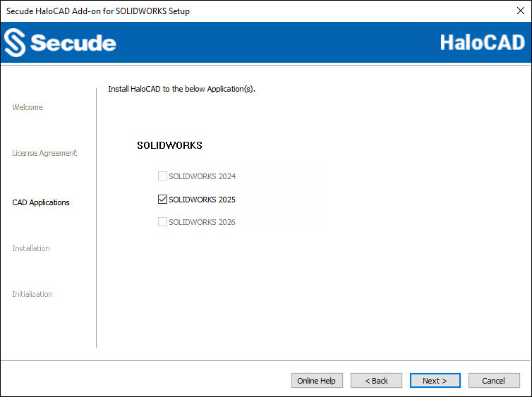Screen dimensions: 532x397
Task: Select the CAD Applications step
Action: (x=41, y=202)
